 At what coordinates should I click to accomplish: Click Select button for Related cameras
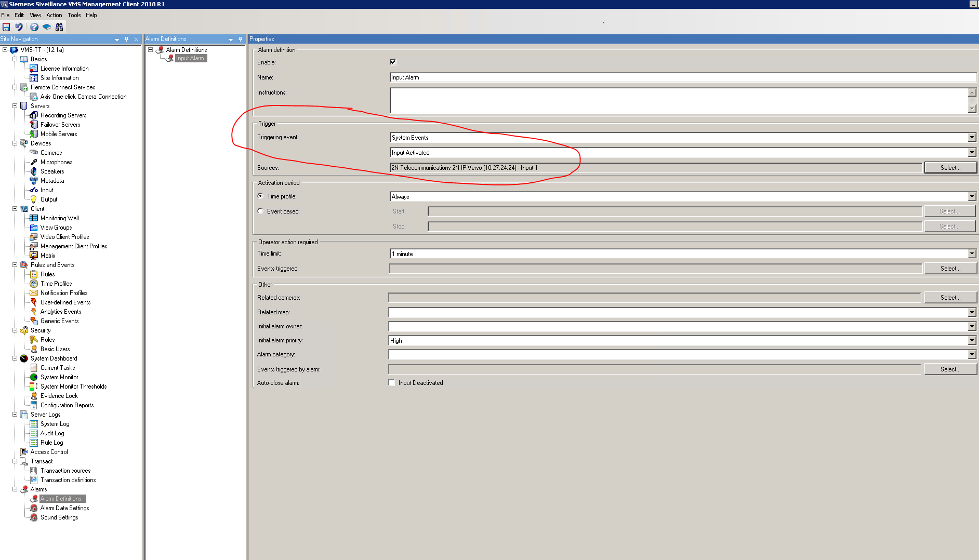(950, 298)
